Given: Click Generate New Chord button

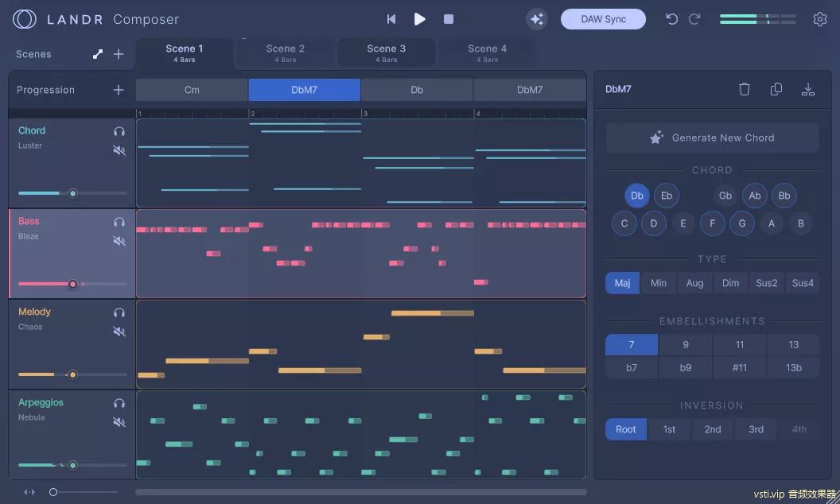Looking at the screenshot, I should pyautogui.click(x=713, y=138).
